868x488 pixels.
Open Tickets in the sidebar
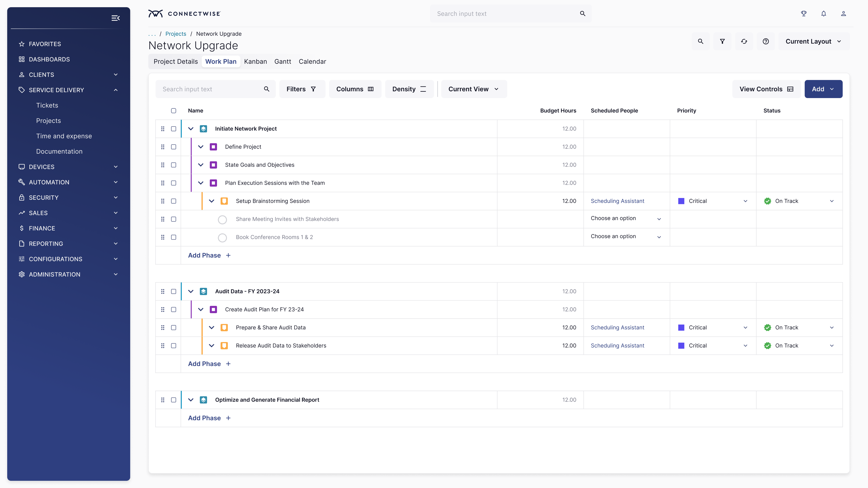(x=47, y=105)
